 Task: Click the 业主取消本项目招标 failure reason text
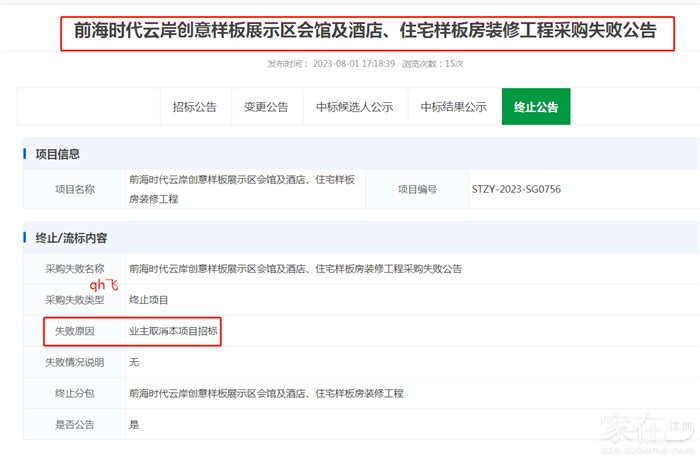point(173,331)
